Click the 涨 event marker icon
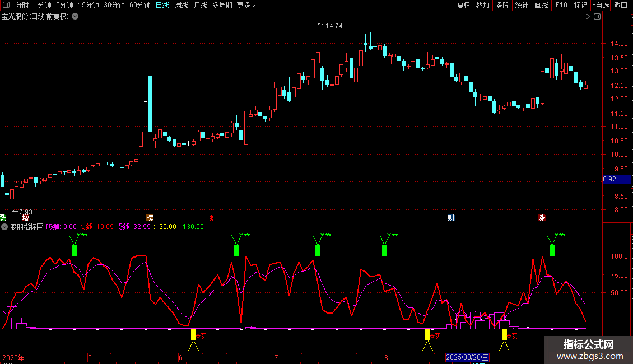The image size is (633, 364). point(542,217)
